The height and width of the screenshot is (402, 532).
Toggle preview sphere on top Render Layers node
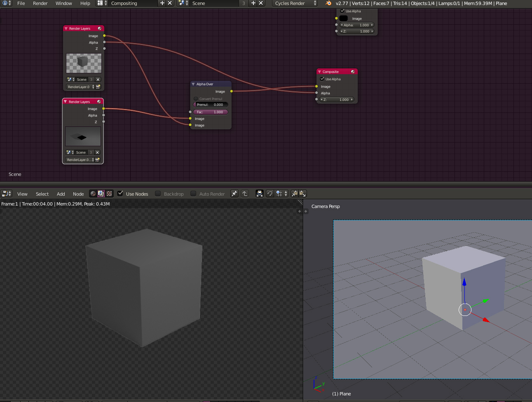pos(99,28)
